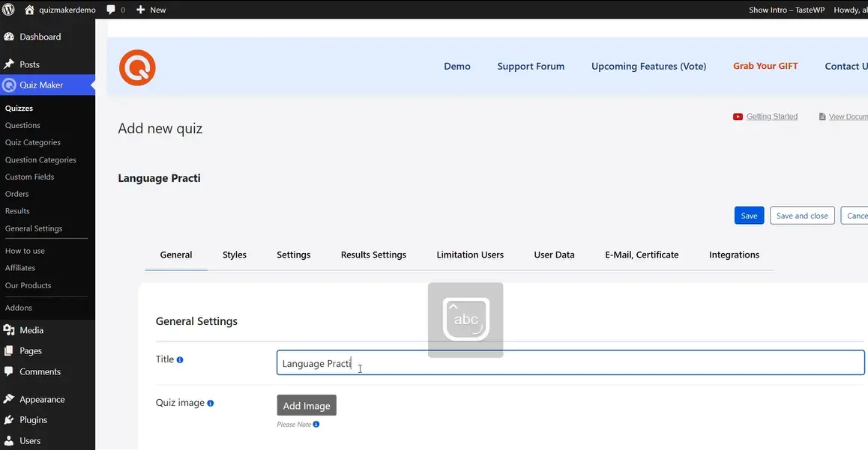
Task: Click the YouTube icon for Getting Started
Action: (x=738, y=117)
